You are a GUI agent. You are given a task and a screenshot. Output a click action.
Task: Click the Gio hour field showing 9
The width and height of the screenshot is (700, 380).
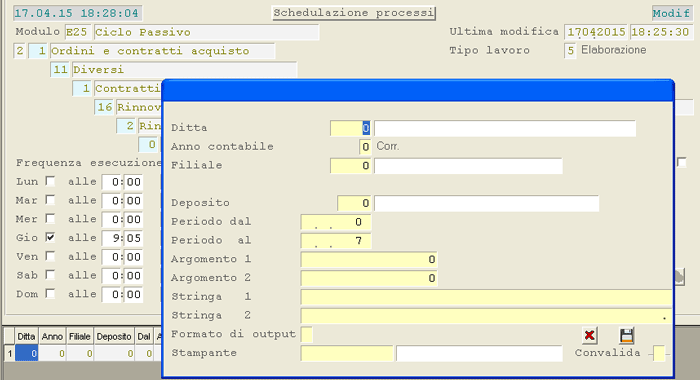click(x=112, y=238)
